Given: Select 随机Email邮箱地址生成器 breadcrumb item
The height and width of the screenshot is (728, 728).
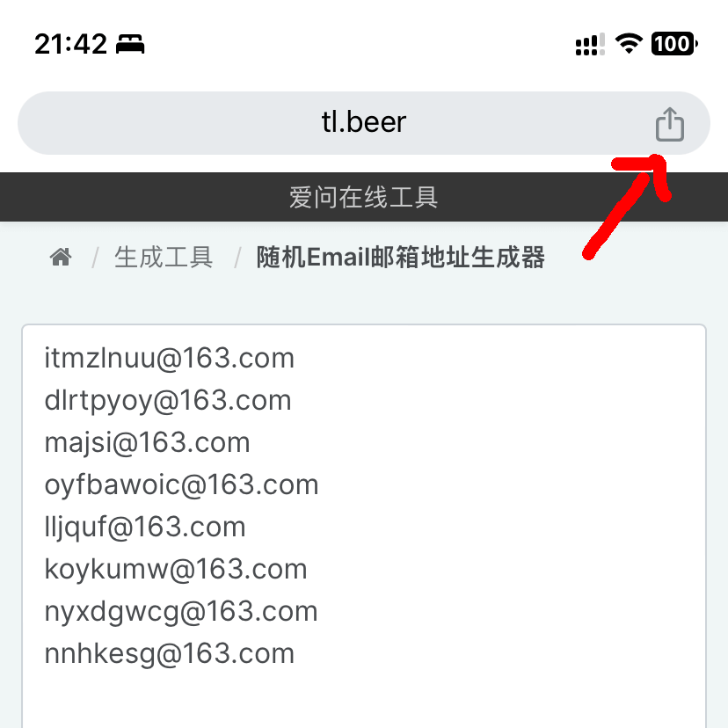Looking at the screenshot, I should [x=401, y=257].
